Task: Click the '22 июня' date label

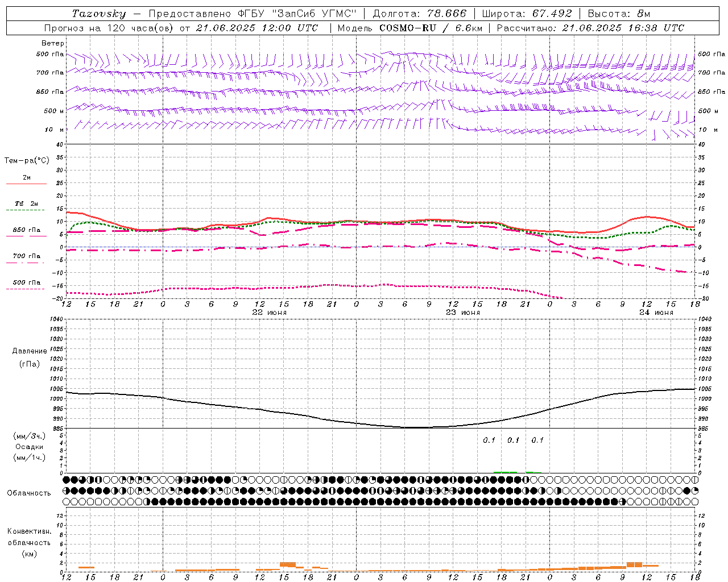Action: (x=270, y=313)
